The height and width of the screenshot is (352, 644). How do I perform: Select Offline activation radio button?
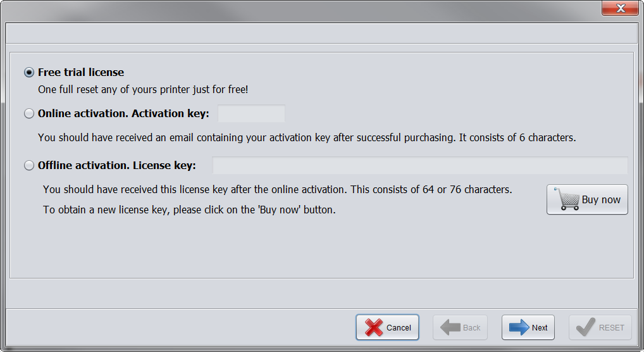pos(28,165)
